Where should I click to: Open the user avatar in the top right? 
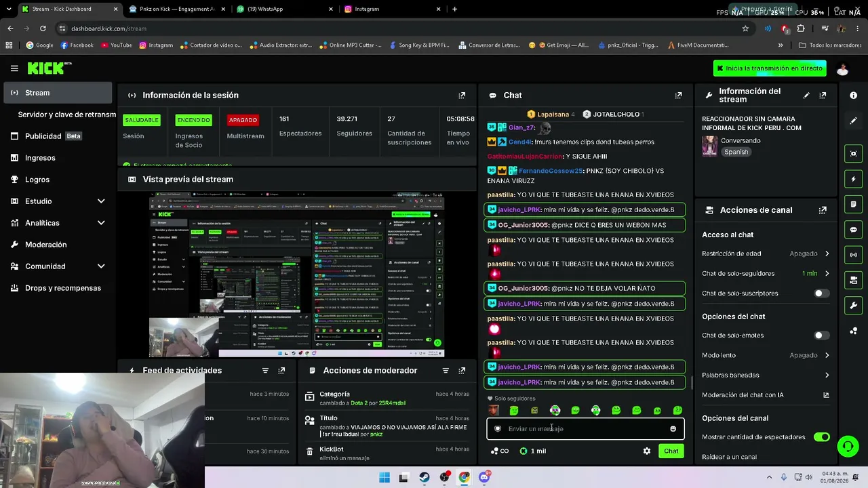843,68
